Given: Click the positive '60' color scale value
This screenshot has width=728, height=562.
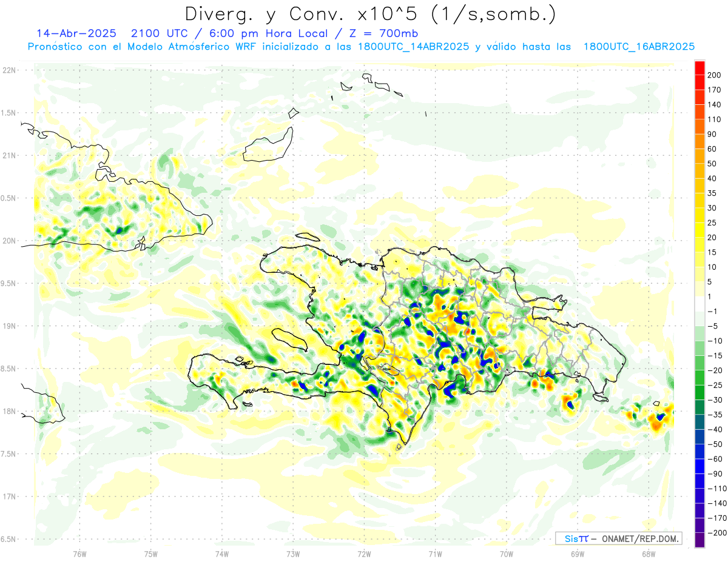Looking at the screenshot, I should pos(712,149).
